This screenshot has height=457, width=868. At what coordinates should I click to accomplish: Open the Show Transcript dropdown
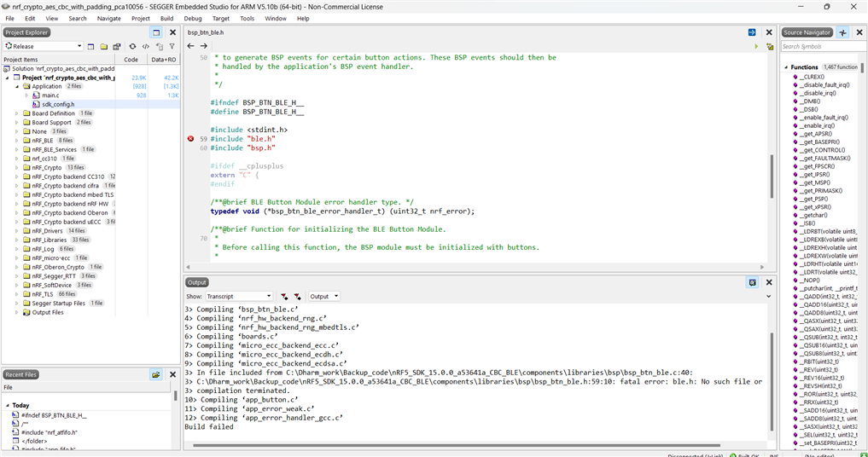[x=239, y=297]
